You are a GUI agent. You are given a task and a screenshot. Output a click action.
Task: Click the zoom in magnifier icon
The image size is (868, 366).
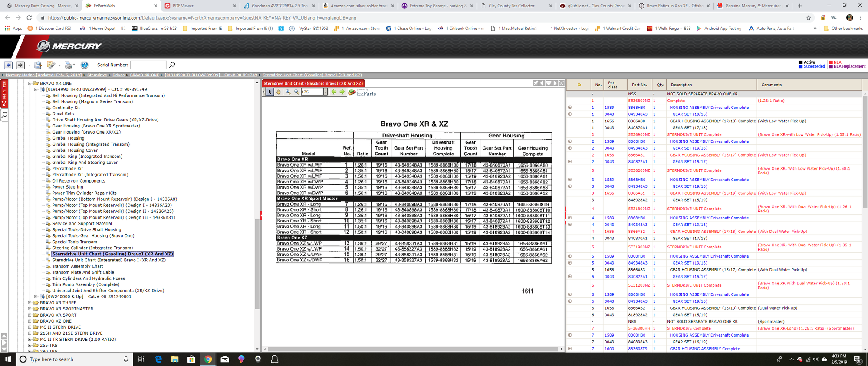click(288, 92)
